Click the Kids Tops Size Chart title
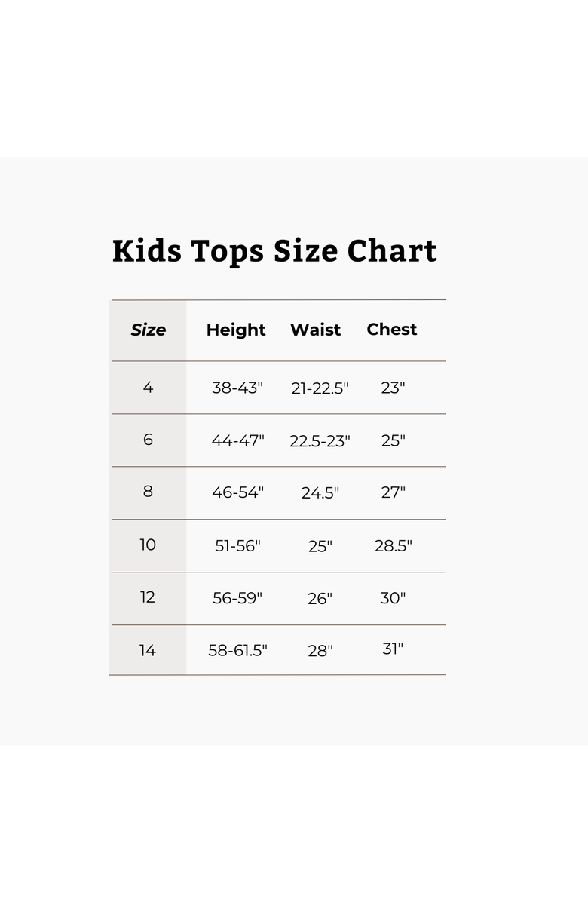The image size is (588, 902). [x=274, y=251]
